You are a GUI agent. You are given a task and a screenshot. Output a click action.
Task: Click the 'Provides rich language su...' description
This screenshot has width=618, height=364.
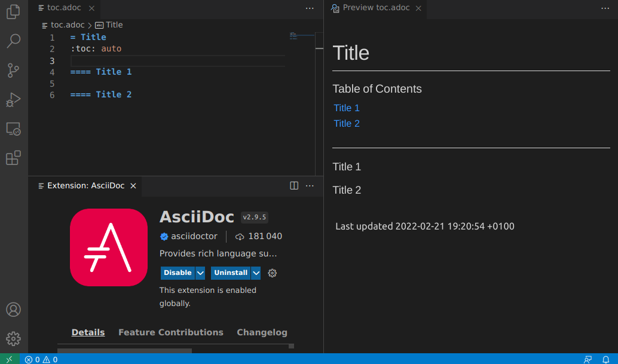coord(218,253)
